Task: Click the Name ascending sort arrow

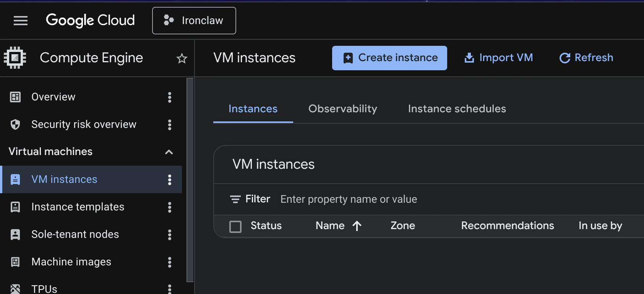Action: pos(357,226)
